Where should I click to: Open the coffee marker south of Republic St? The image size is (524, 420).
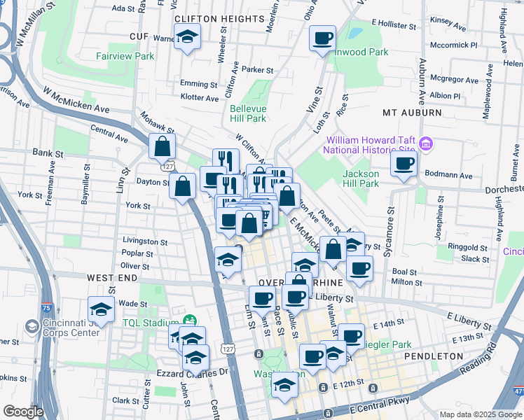313,358
